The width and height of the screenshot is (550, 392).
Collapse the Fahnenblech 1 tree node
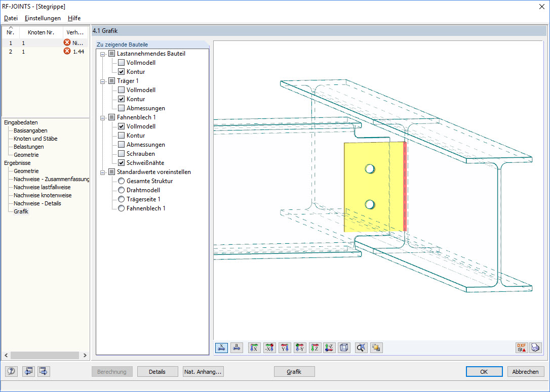coord(102,118)
